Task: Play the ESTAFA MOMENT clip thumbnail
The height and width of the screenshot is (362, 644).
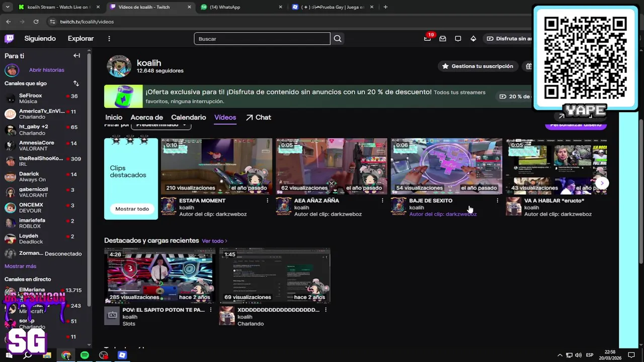Action: click(x=216, y=166)
